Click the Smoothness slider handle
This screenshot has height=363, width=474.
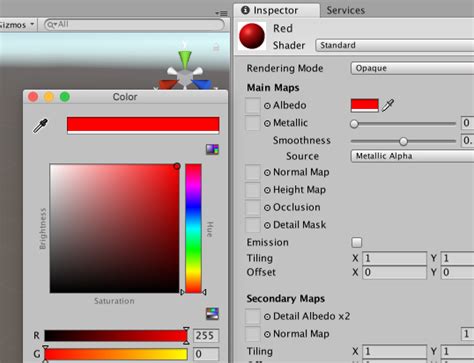(x=403, y=141)
